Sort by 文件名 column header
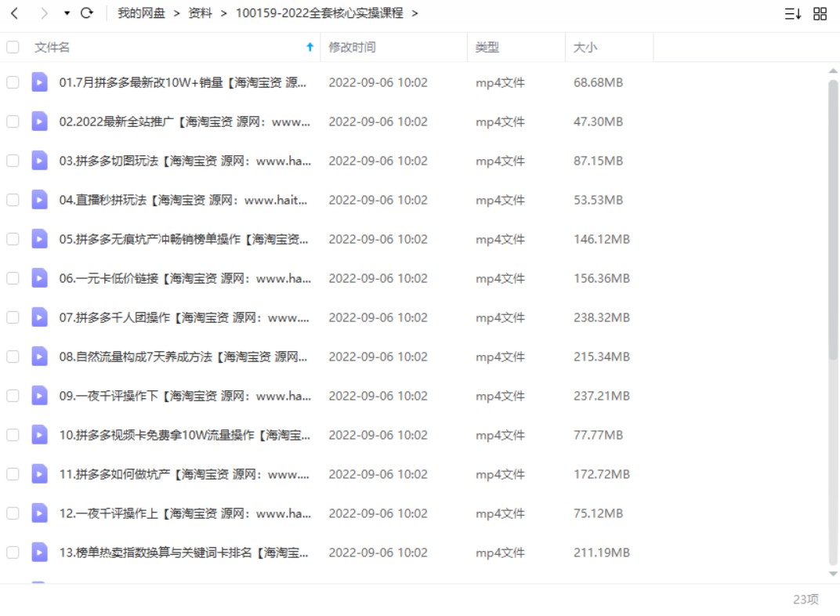 tap(52, 47)
